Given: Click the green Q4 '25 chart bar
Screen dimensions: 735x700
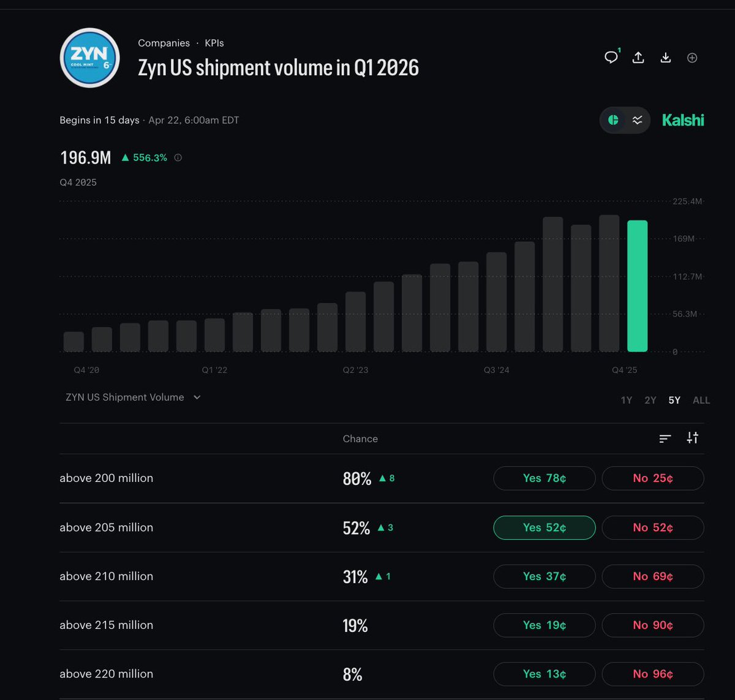Looking at the screenshot, I should coord(637,286).
